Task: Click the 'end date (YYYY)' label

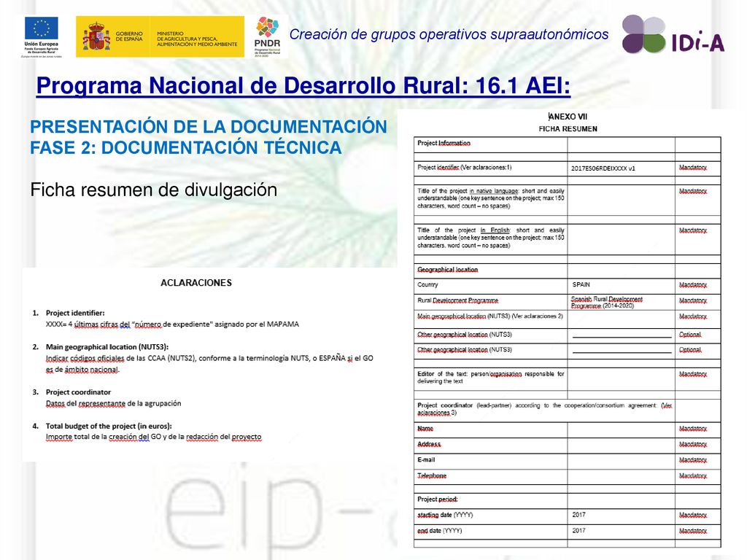Action: (440, 531)
